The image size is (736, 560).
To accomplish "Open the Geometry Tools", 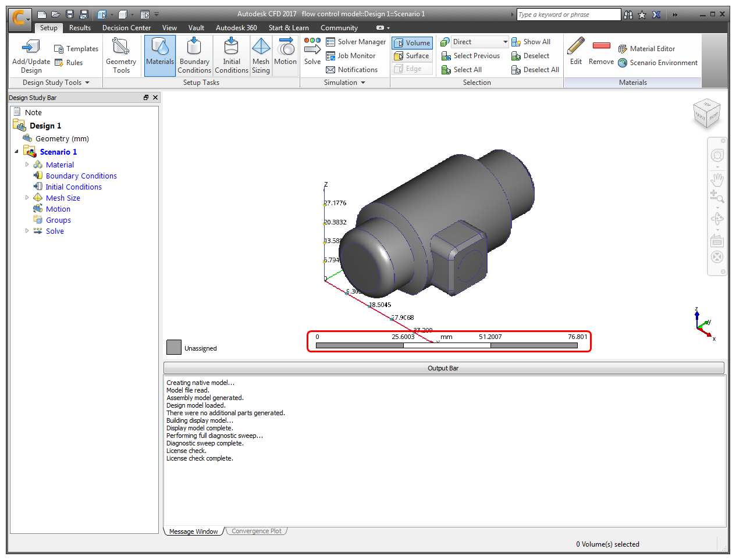I will [x=121, y=55].
